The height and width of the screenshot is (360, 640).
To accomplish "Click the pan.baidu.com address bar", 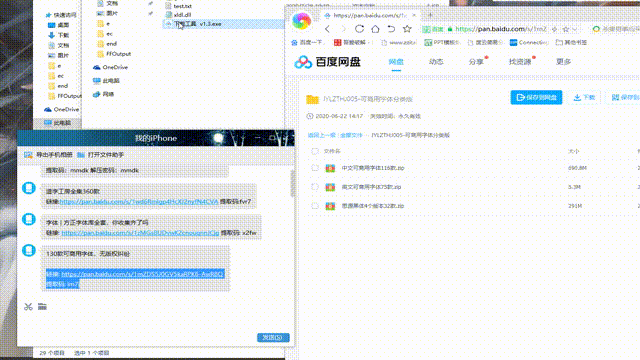I will coord(500,29).
